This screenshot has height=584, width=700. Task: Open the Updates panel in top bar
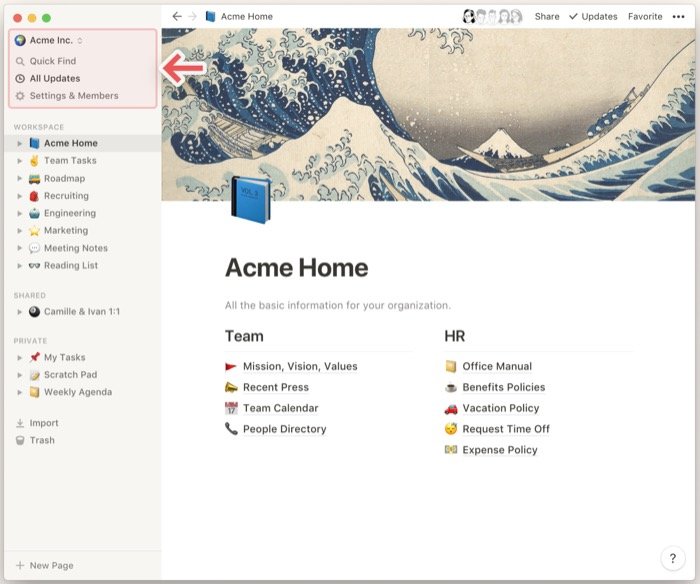click(x=593, y=17)
